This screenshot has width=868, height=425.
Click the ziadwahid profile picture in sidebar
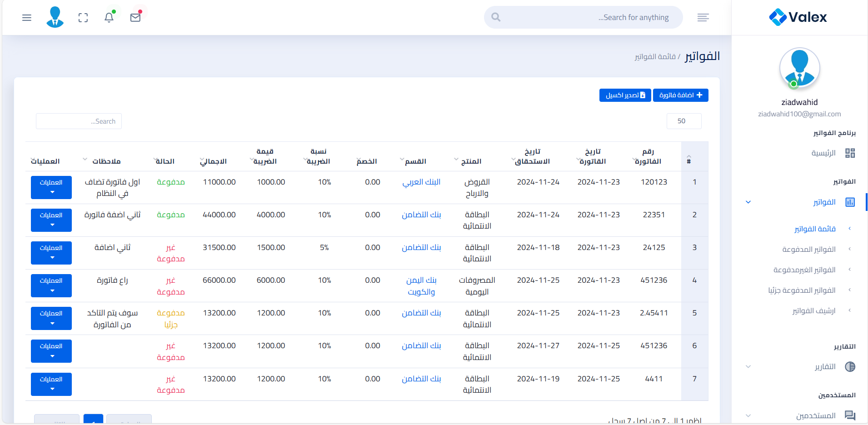coord(800,68)
